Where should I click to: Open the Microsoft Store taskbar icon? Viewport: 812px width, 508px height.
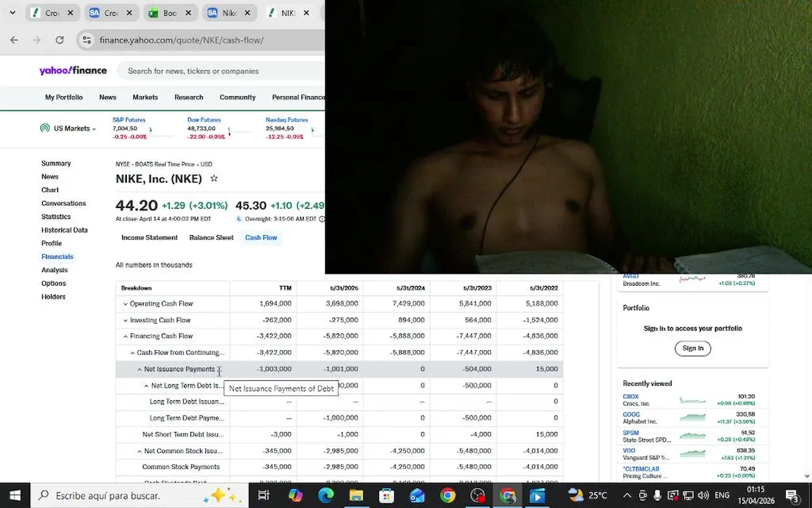click(x=386, y=495)
